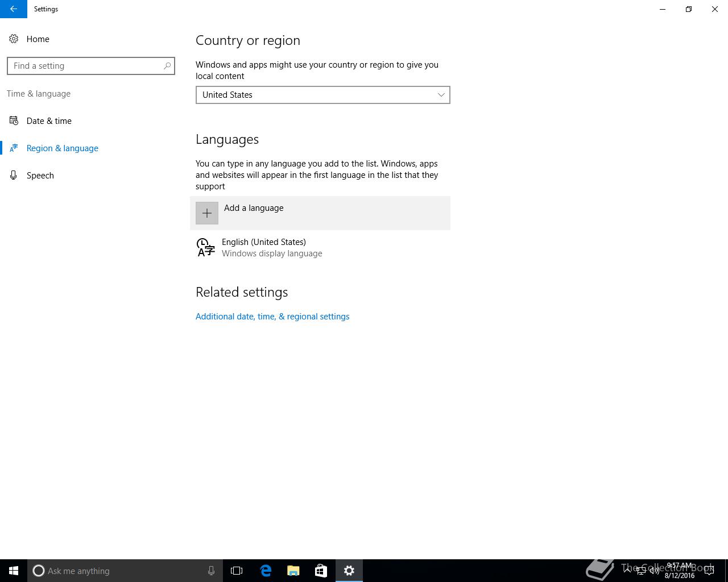
Task: Select the Region & language page
Action: pos(63,148)
